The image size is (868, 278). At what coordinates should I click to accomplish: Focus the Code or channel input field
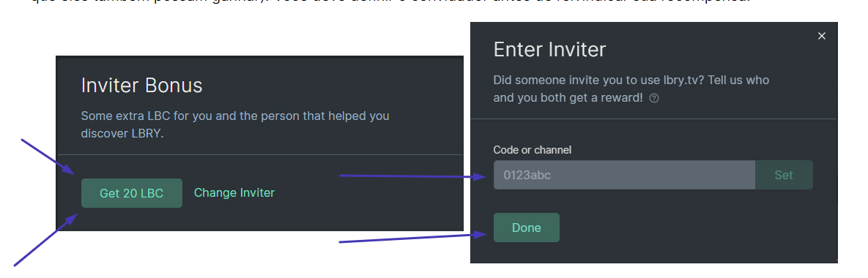coord(624,175)
